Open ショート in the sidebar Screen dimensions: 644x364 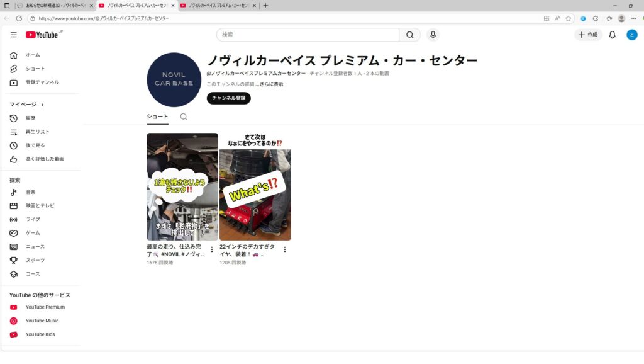35,69
